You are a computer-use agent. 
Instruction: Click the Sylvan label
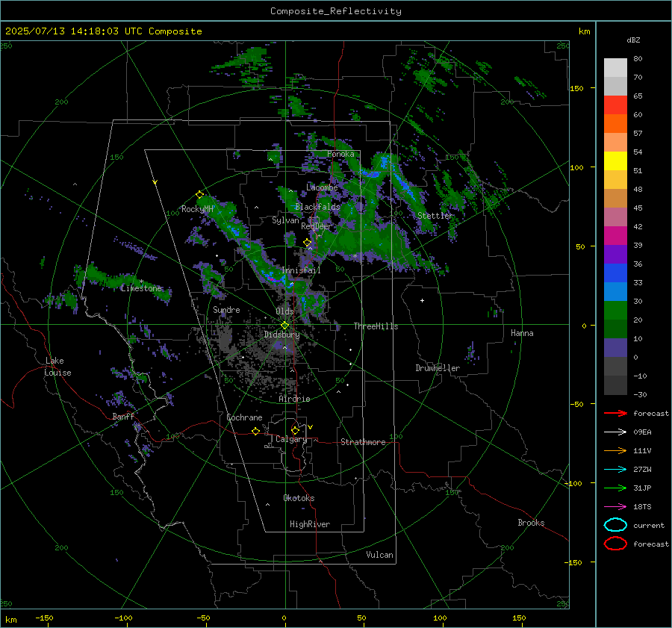click(x=285, y=220)
